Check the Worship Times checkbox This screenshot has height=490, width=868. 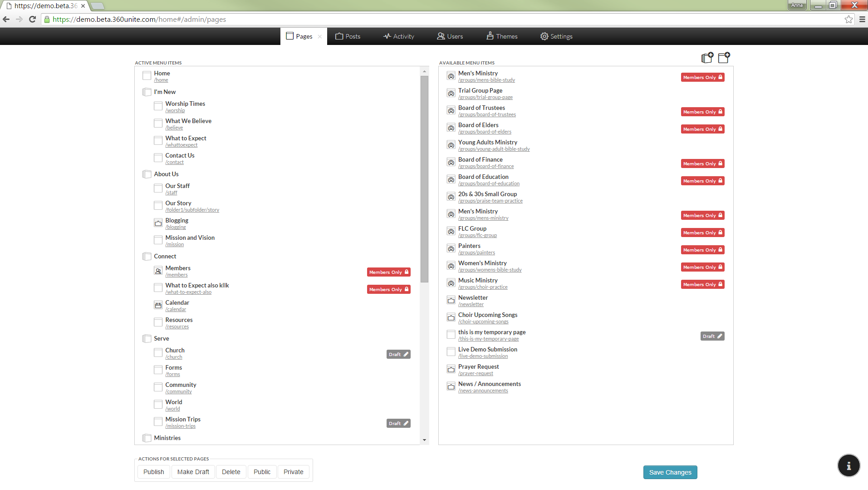(158, 106)
